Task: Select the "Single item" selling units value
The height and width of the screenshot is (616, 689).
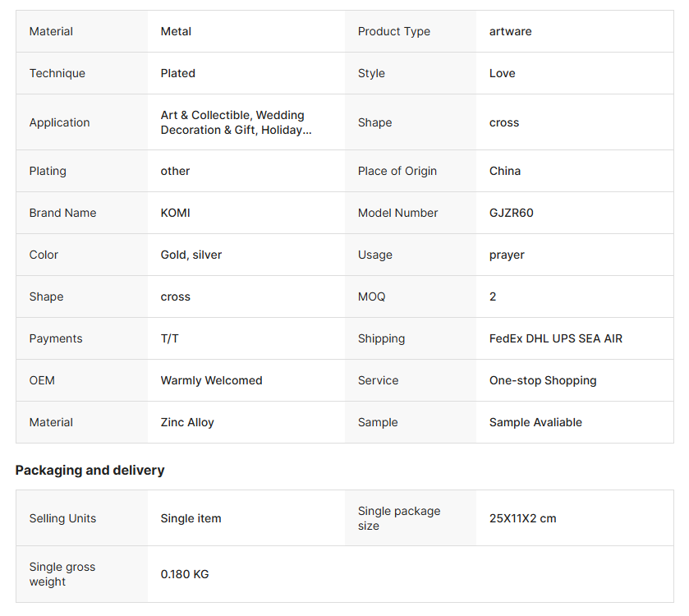Action: 191,518
